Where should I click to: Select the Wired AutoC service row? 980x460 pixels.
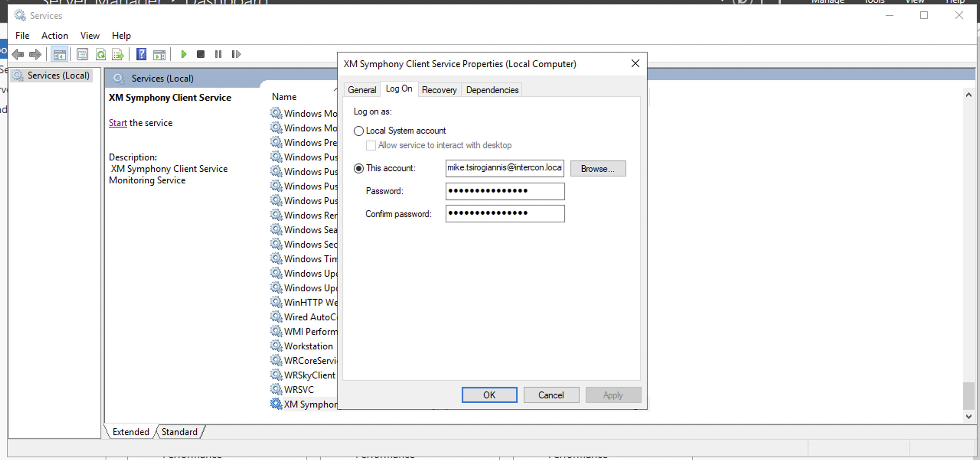pyautogui.click(x=304, y=317)
